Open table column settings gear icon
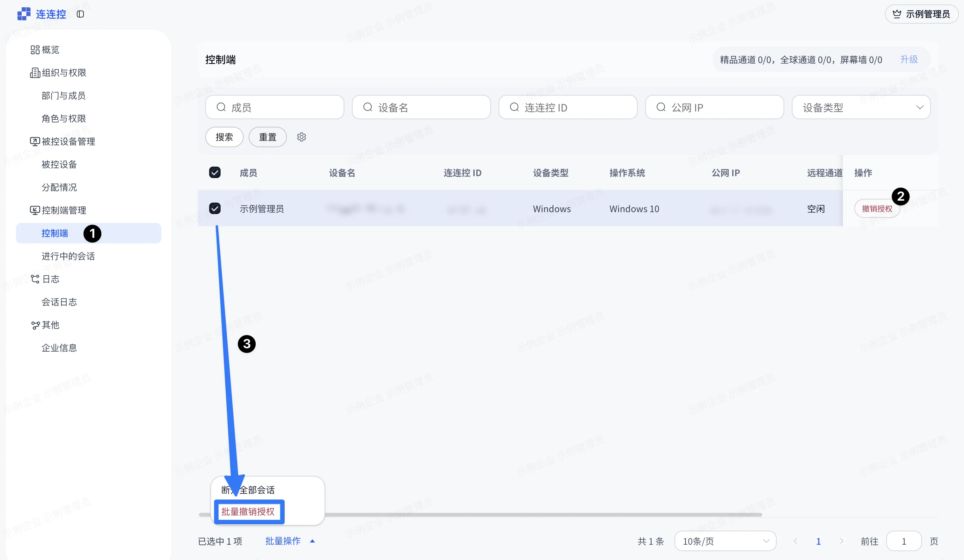 pos(302,137)
